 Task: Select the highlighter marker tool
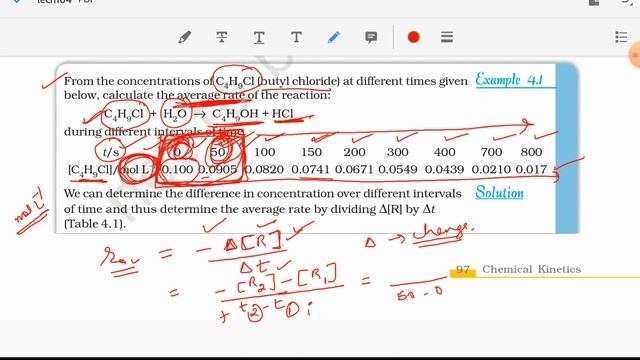pos(184,38)
